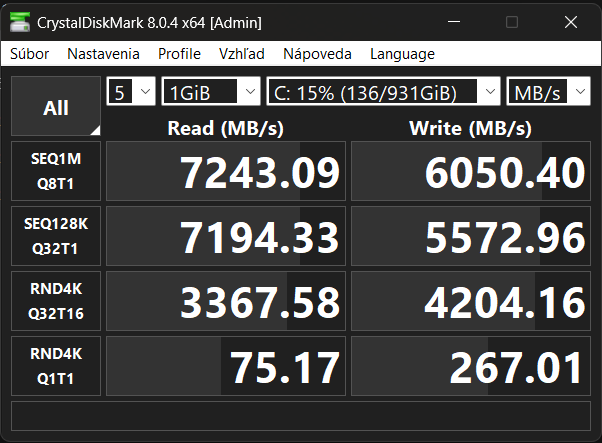Click the SEQ128K read value 7194.33
This screenshot has width=602, height=443.
[226, 236]
